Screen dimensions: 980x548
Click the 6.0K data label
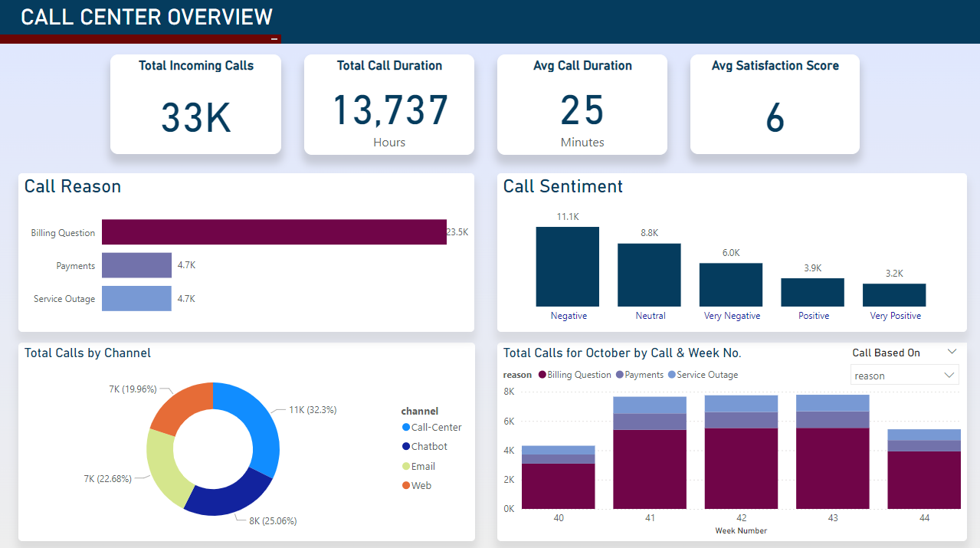(x=731, y=253)
